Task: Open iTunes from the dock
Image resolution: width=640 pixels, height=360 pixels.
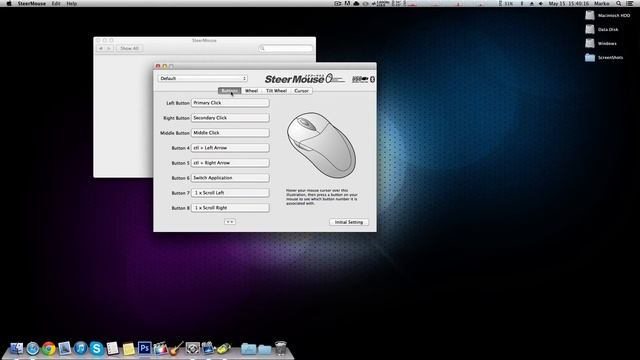Action: click(80, 348)
